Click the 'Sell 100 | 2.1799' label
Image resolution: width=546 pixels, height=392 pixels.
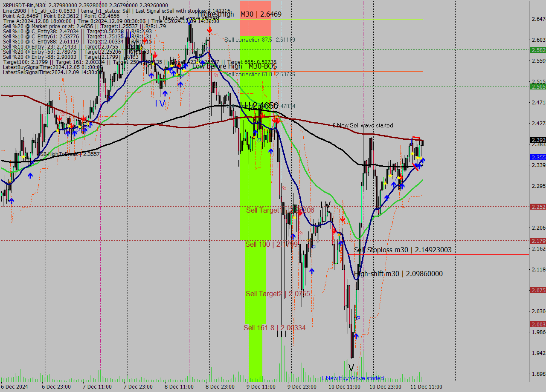click(x=271, y=245)
